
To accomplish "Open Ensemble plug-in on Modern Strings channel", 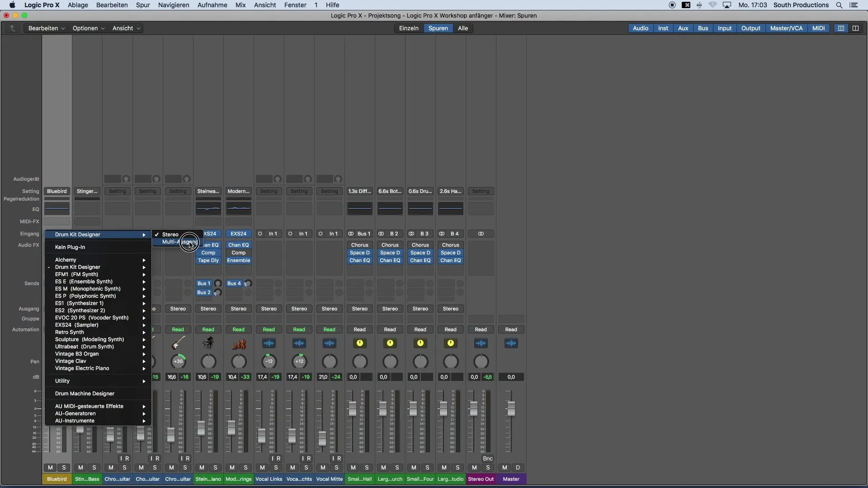I will click(x=239, y=261).
